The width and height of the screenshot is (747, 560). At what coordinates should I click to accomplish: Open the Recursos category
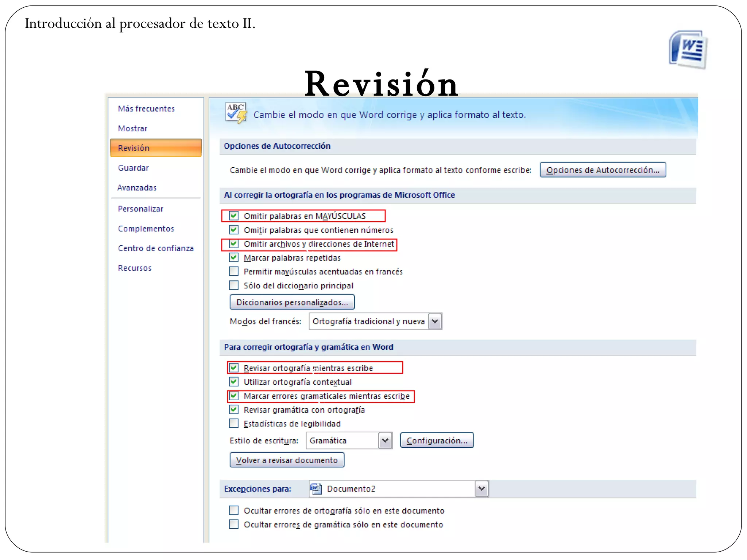pos(135,268)
